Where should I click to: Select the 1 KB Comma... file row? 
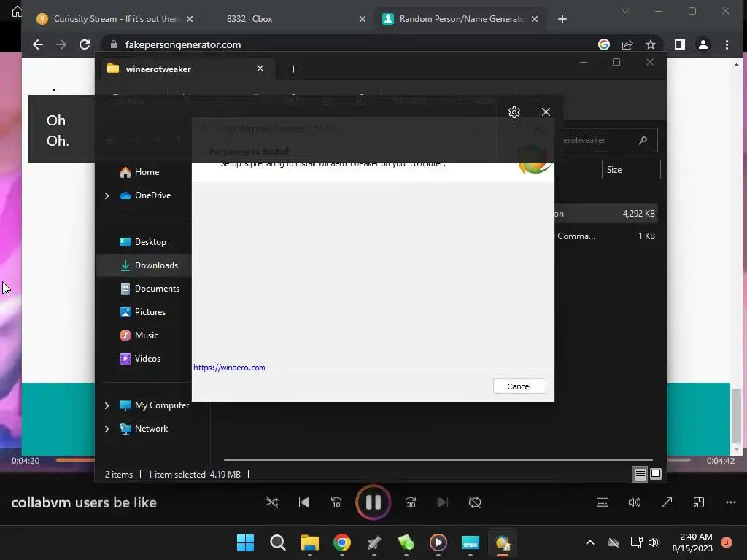coord(605,236)
